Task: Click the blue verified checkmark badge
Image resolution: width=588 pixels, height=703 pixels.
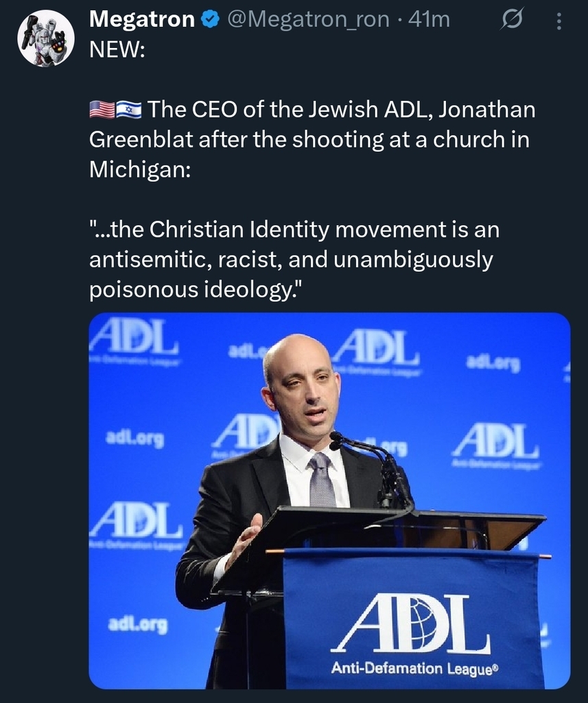Action: pyautogui.click(x=208, y=21)
